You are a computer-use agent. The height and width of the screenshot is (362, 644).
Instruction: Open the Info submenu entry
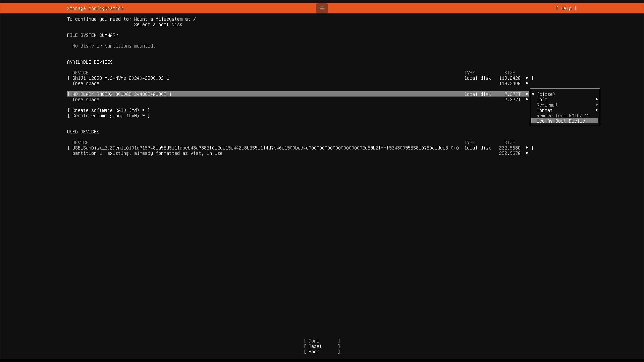542,100
